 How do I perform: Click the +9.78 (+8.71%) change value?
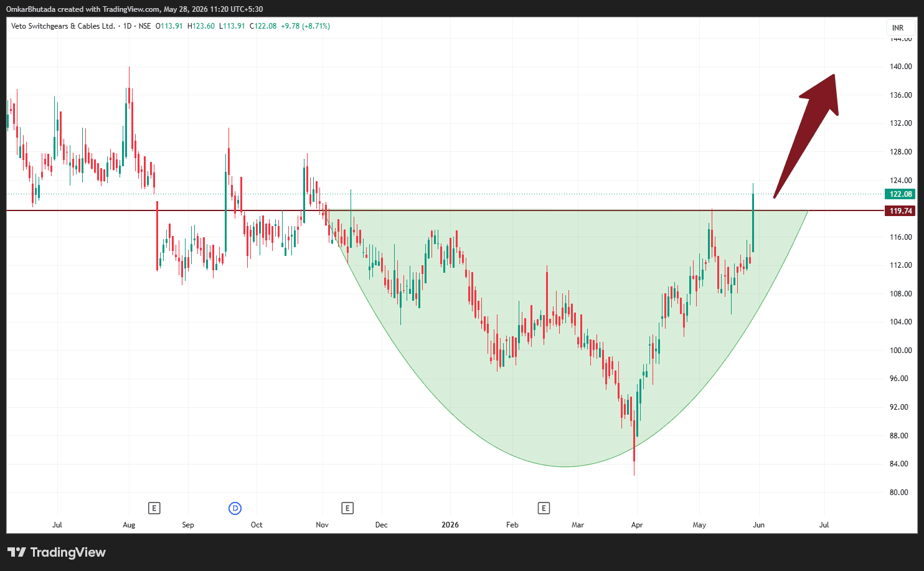(305, 26)
